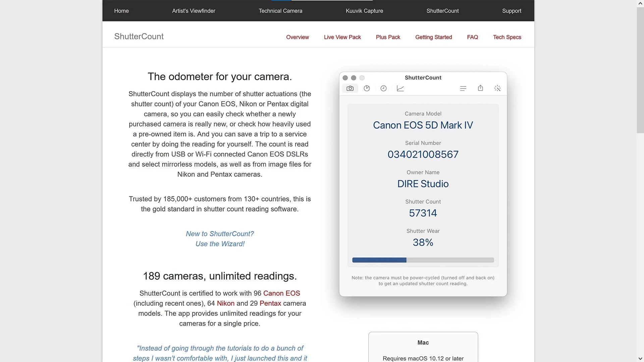Open the history clock view
Screen dimensions: 644x362
[x=383, y=88]
